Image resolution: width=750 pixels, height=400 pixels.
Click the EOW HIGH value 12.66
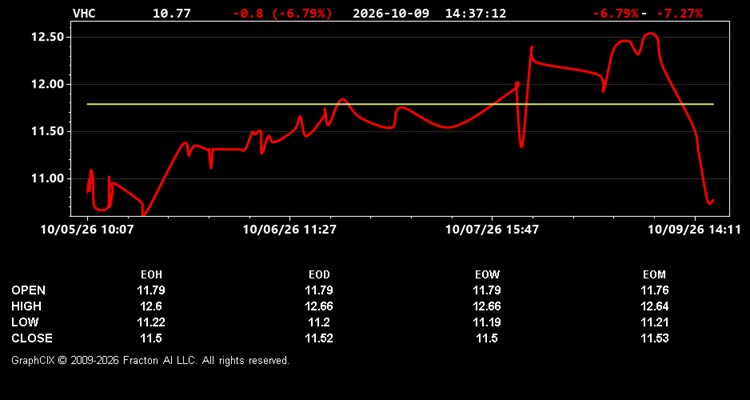487,306
